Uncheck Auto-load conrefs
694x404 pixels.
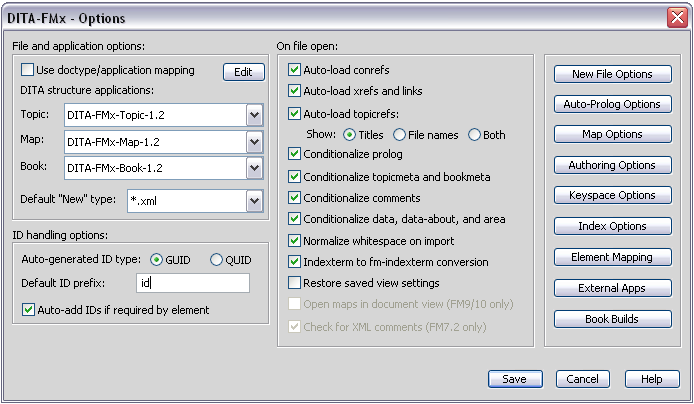(x=294, y=69)
